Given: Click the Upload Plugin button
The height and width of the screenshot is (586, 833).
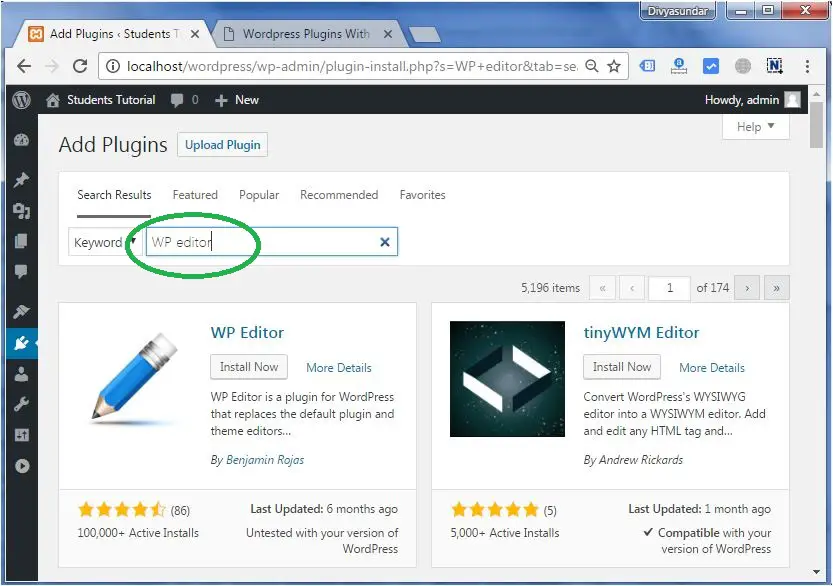Looking at the screenshot, I should click(222, 145).
